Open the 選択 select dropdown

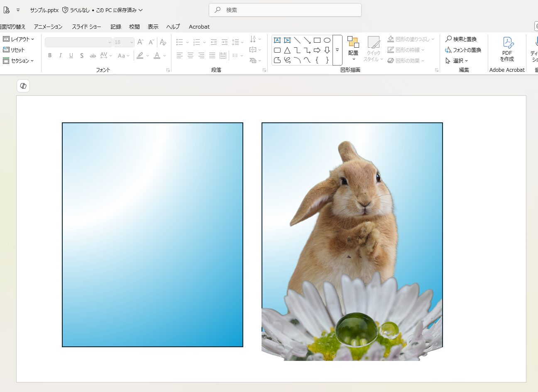tap(457, 61)
